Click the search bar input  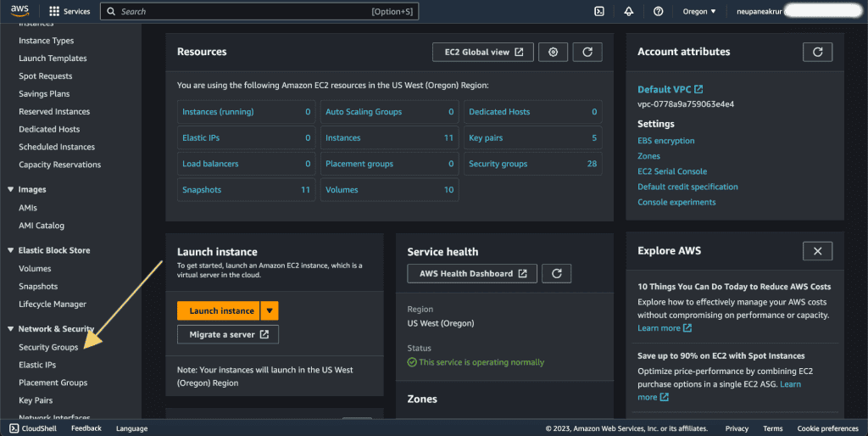[x=259, y=11]
